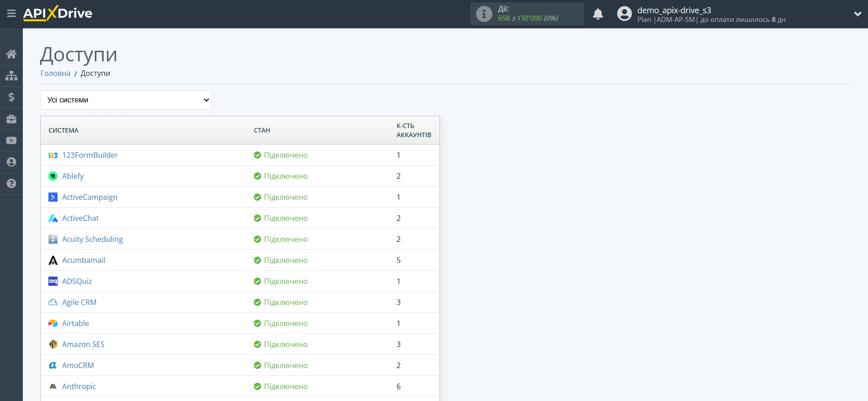
Task: Click the Доступи page heading
Action: [x=79, y=54]
